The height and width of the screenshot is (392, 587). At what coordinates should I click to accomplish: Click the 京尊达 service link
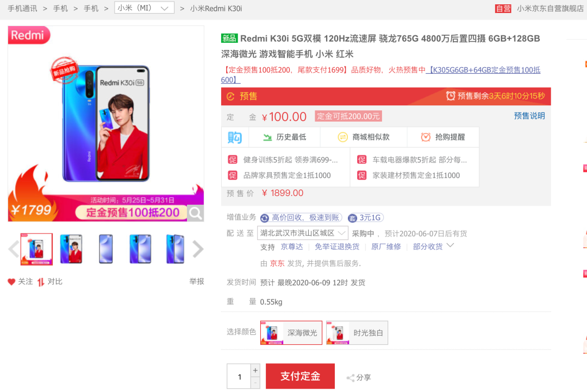pos(292,246)
